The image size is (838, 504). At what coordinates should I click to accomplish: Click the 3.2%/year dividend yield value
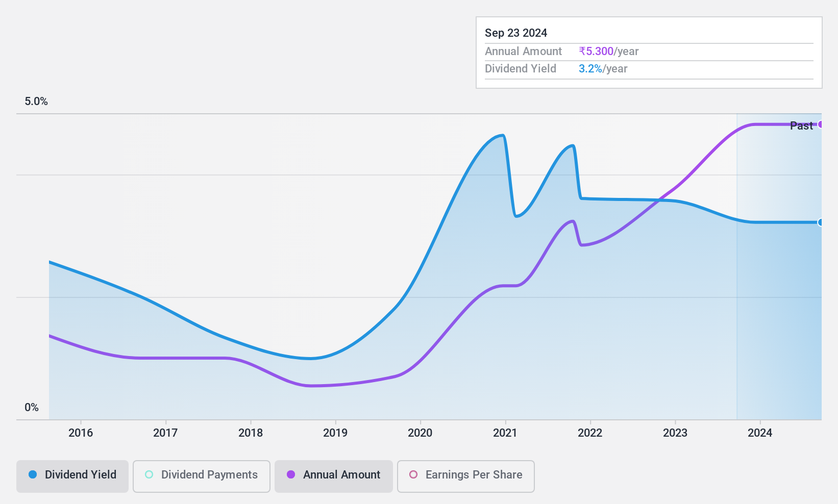coord(603,68)
